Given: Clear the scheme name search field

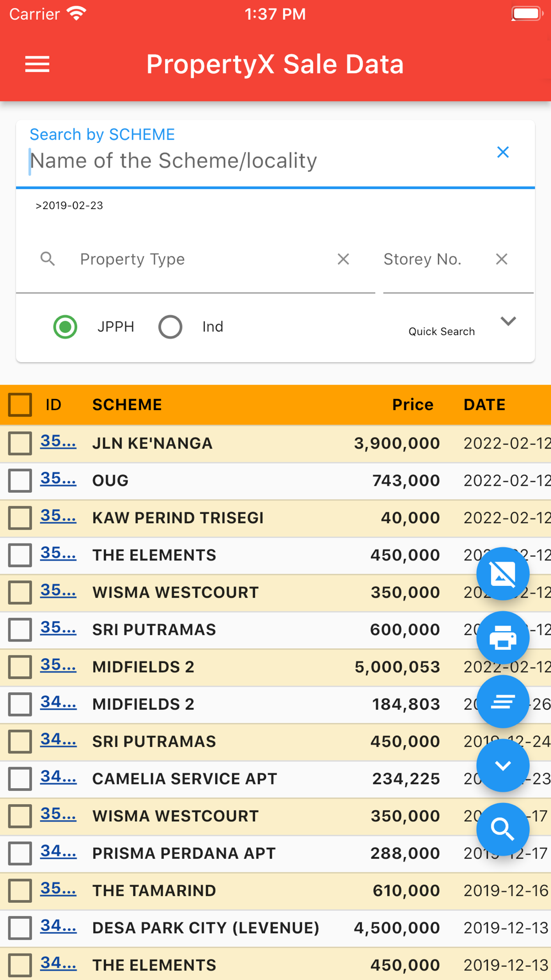Looking at the screenshot, I should point(503,153).
